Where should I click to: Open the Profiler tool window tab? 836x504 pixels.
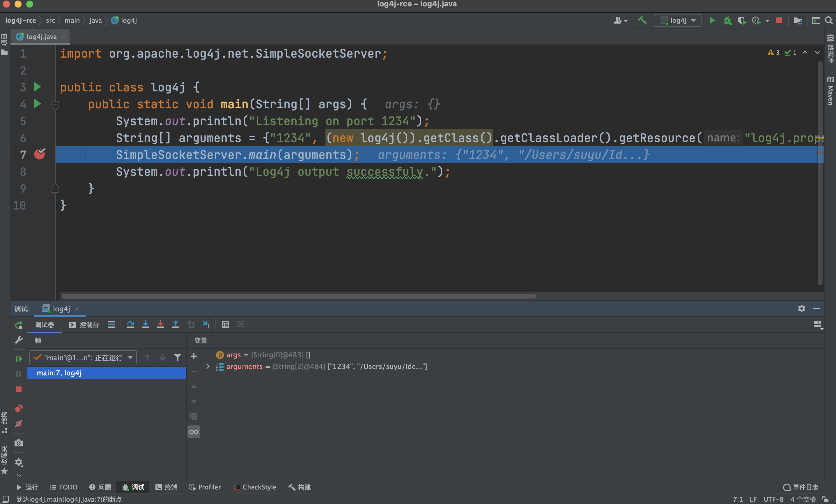[x=205, y=487]
